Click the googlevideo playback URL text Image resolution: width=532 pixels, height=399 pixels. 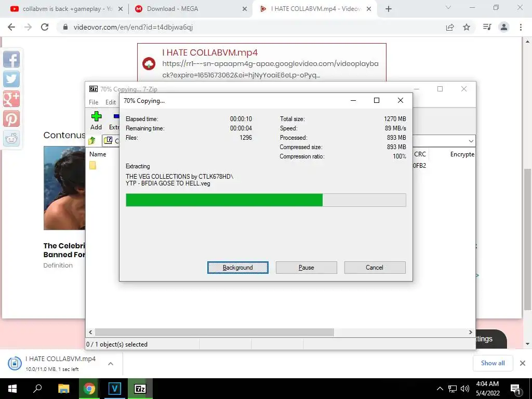tap(270, 69)
